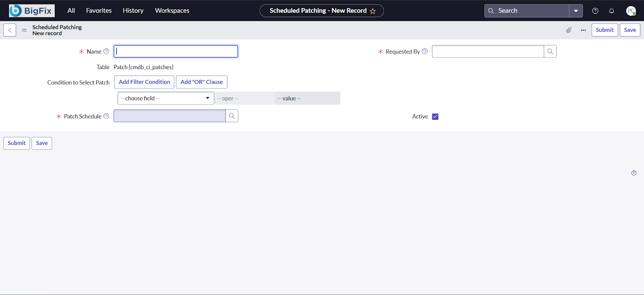Click the global Search box
This screenshot has width=644, height=295.
527,11
